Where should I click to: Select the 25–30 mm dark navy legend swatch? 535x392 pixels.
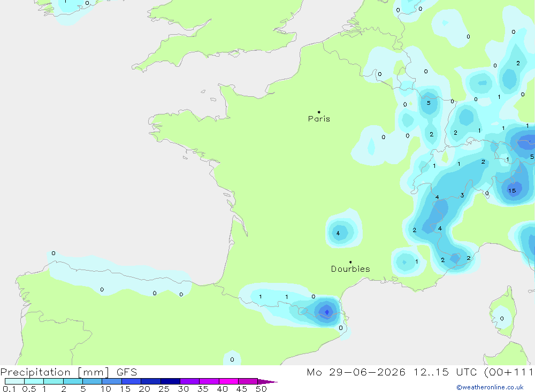tap(170, 381)
